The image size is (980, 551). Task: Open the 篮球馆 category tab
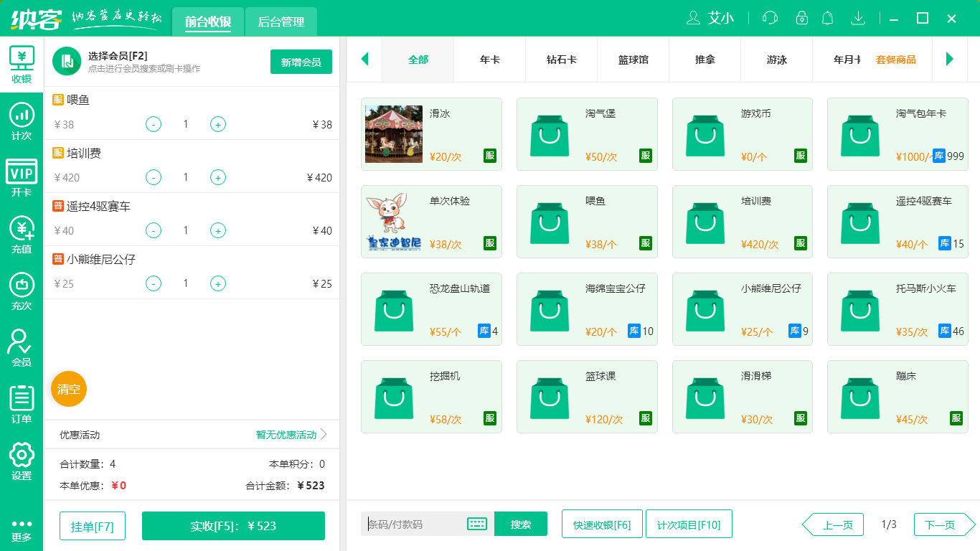pos(633,60)
